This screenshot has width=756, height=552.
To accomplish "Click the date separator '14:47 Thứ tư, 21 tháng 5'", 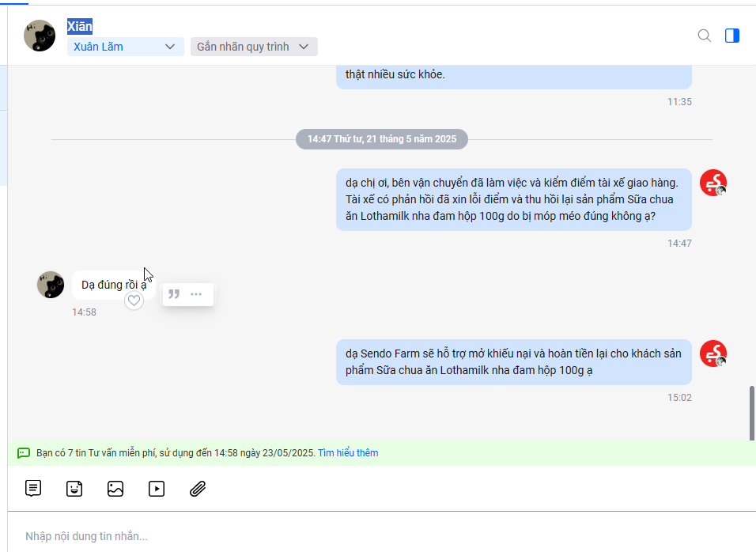I will (x=382, y=139).
